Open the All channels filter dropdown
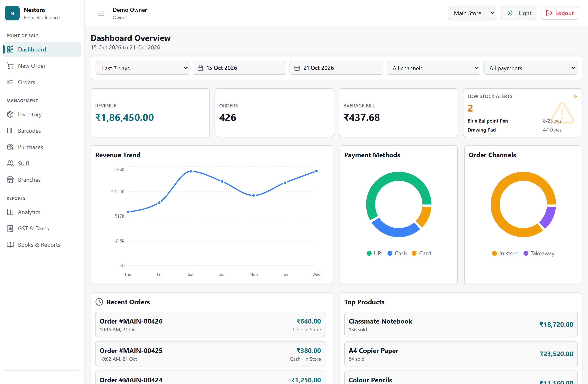 click(x=433, y=68)
